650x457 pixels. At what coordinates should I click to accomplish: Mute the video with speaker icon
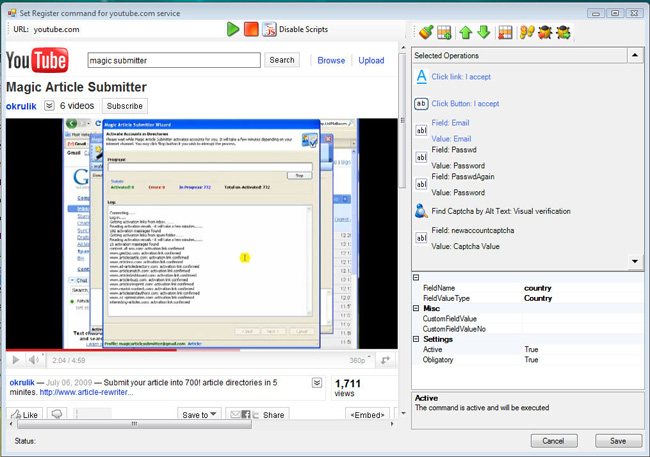pos(34,360)
